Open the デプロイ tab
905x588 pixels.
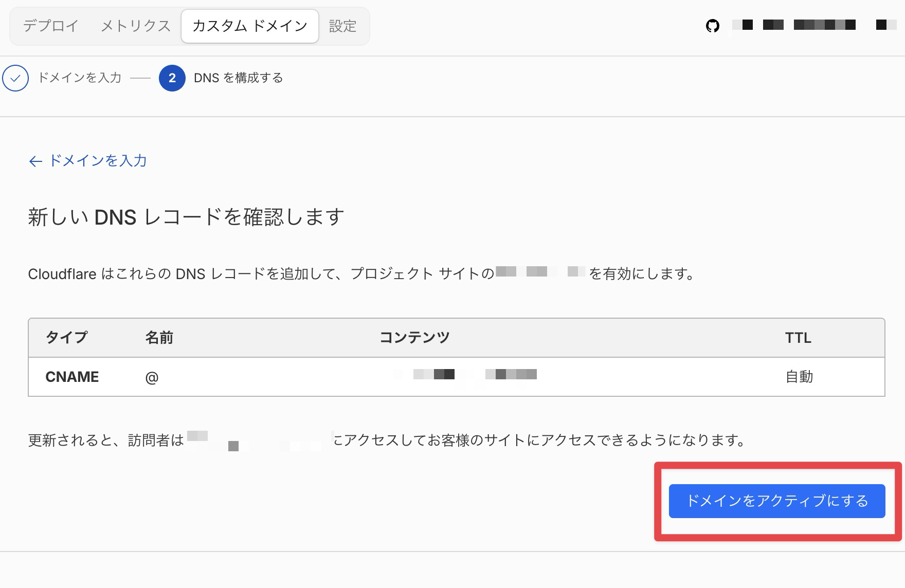51,26
